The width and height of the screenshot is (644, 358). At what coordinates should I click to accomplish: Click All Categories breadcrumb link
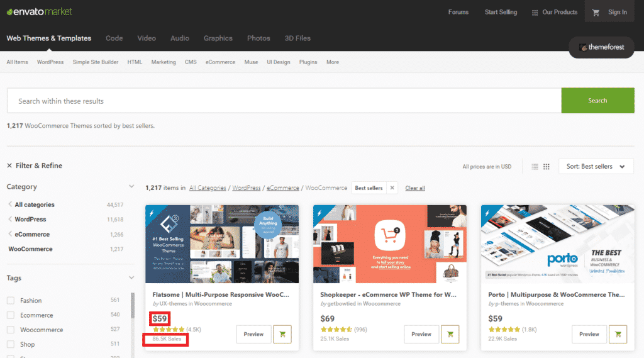tap(208, 188)
